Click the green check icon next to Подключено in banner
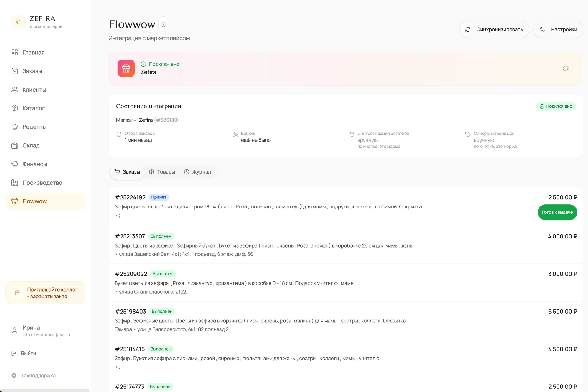588x392 pixels. [x=143, y=64]
